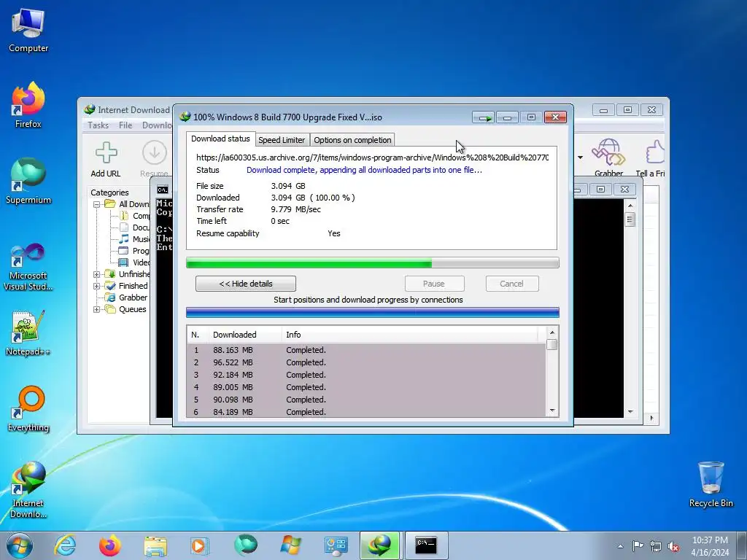747x560 pixels.
Task: Click Command Prompt scroll down arrow
Action: [630, 411]
